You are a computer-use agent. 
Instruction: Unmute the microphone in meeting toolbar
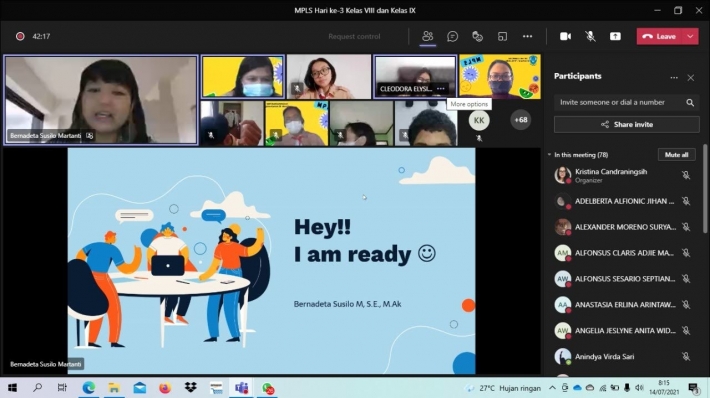(590, 36)
